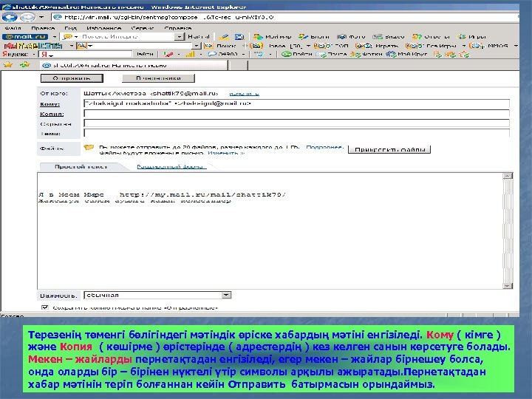Open Почта on the Яндекс toolbar
This screenshot has width=532, height=399.
[x=332, y=54]
